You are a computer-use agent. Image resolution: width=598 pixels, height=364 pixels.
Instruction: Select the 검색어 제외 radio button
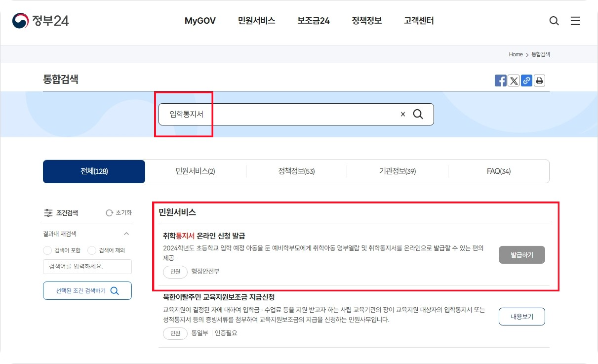coord(92,250)
